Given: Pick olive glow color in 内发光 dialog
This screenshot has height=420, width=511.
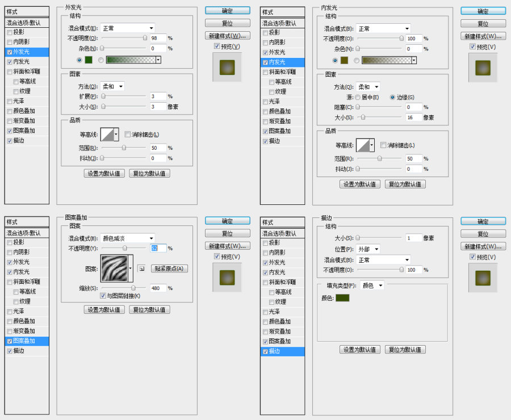Looking at the screenshot, I should [345, 60].
